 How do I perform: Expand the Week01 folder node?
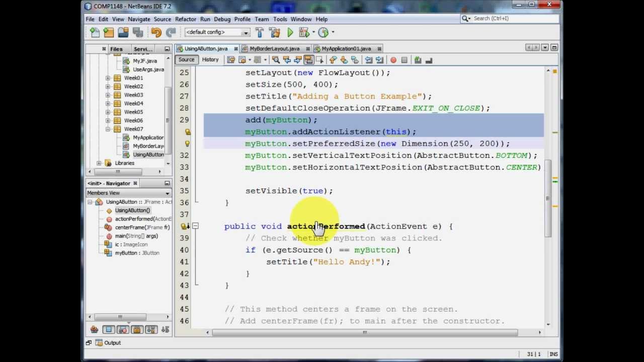(x=108, y=78)
